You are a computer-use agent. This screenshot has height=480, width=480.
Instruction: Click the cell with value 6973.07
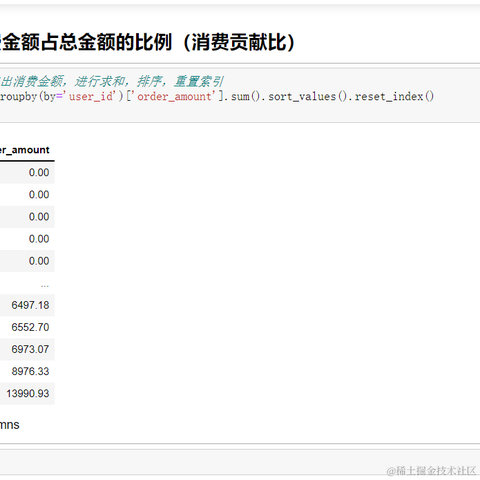(x=30, y=349)
